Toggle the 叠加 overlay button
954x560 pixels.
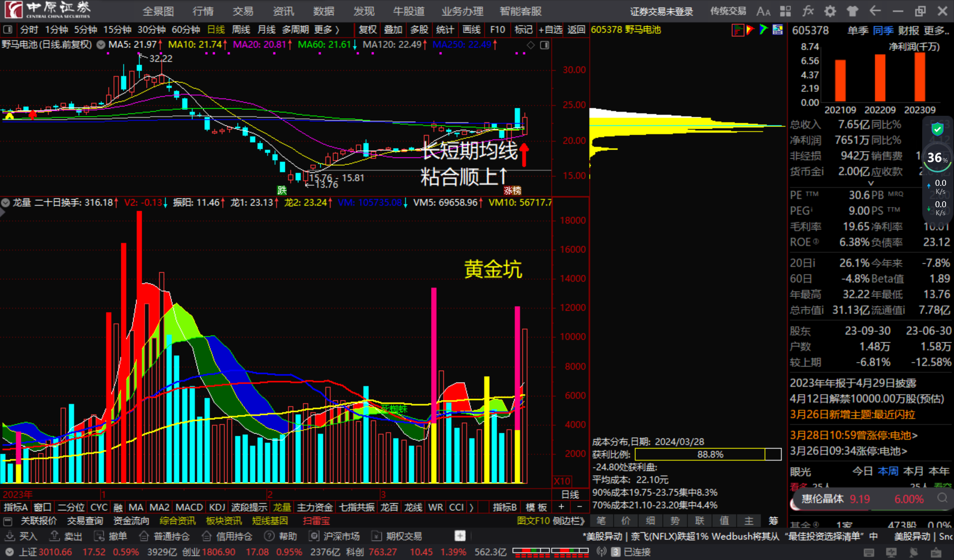point(393,30)
